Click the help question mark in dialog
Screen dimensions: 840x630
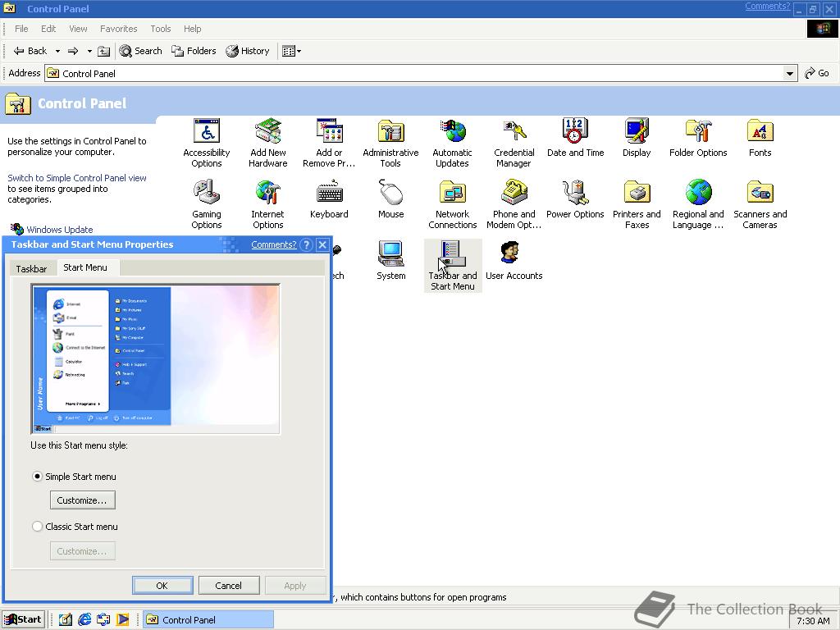(x=306, y=244)
